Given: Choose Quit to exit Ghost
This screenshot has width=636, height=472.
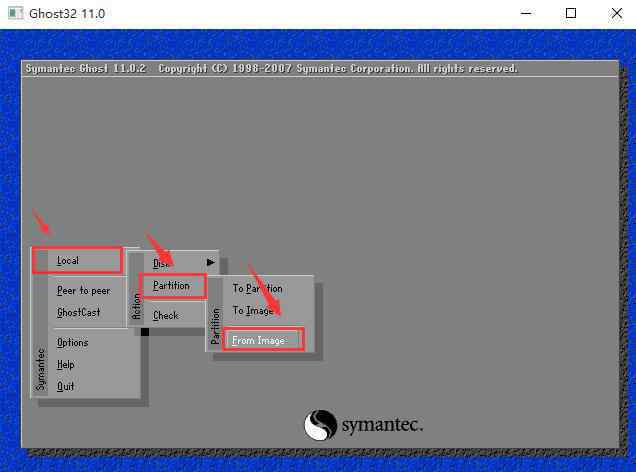Looking at the screenshot, I should [65, 386].
